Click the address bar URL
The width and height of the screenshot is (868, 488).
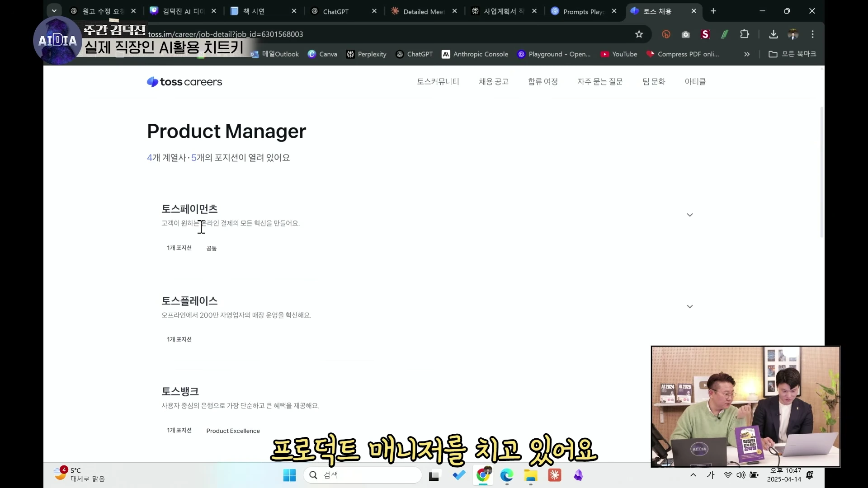[226, 34]
